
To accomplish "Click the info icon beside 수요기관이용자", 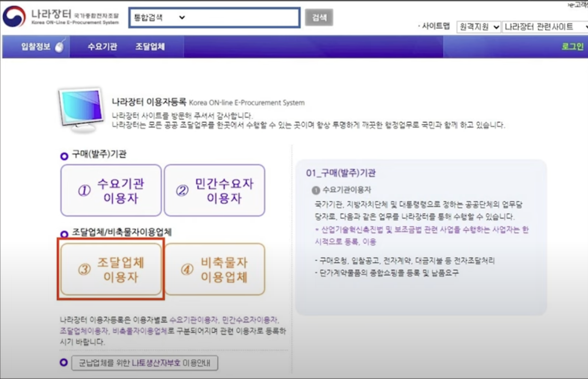I will tap(316, 190).
